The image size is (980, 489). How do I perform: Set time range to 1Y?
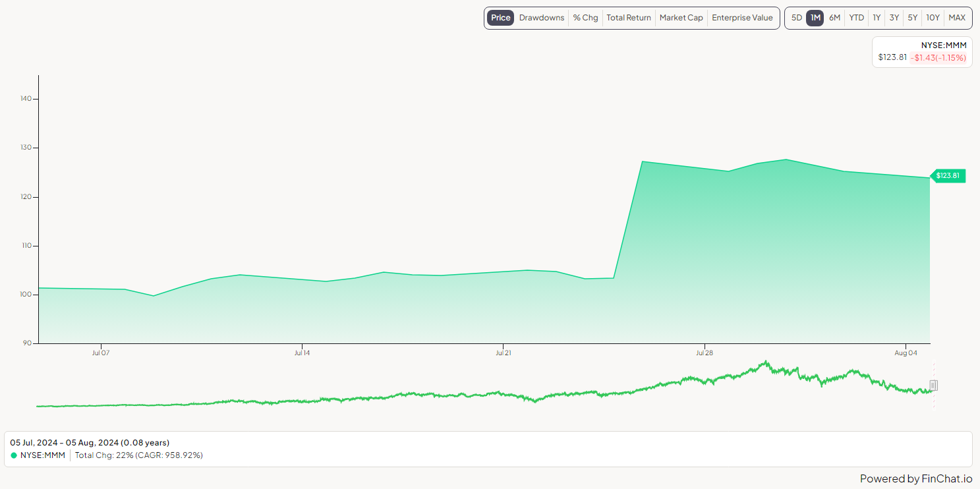tap(877, 18)
